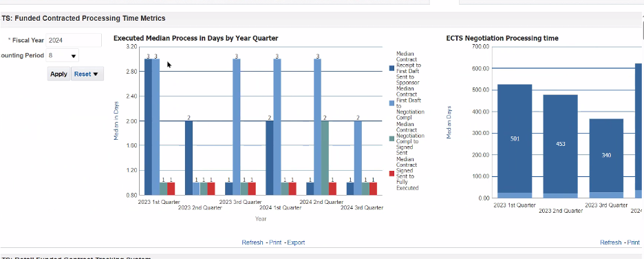
Task: Click Refresh link under Executed Median chart
Action: pyautogui.click(x=253, y=242)
